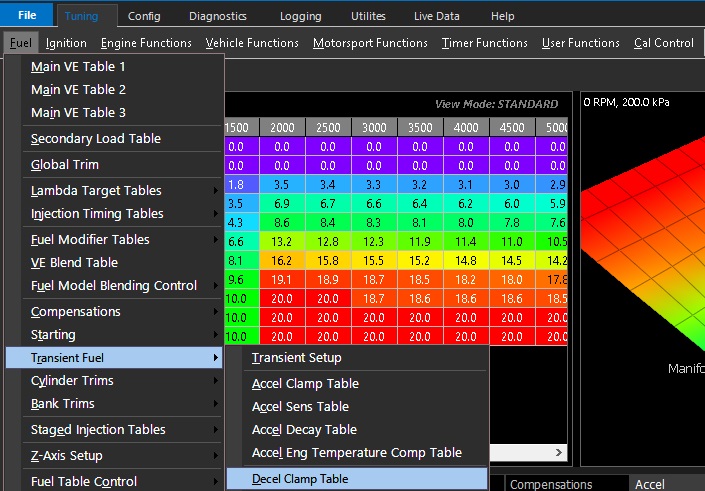Open Decel Clamp Table

point(357,479)
